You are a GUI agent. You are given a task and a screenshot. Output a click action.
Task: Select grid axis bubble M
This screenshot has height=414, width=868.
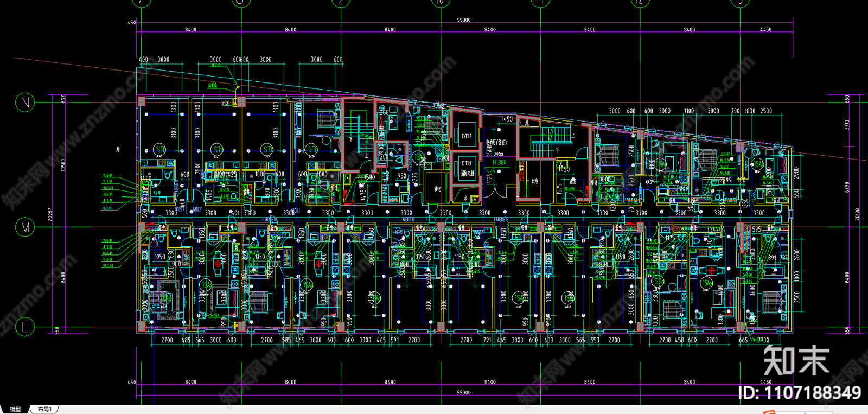point(25,227)
